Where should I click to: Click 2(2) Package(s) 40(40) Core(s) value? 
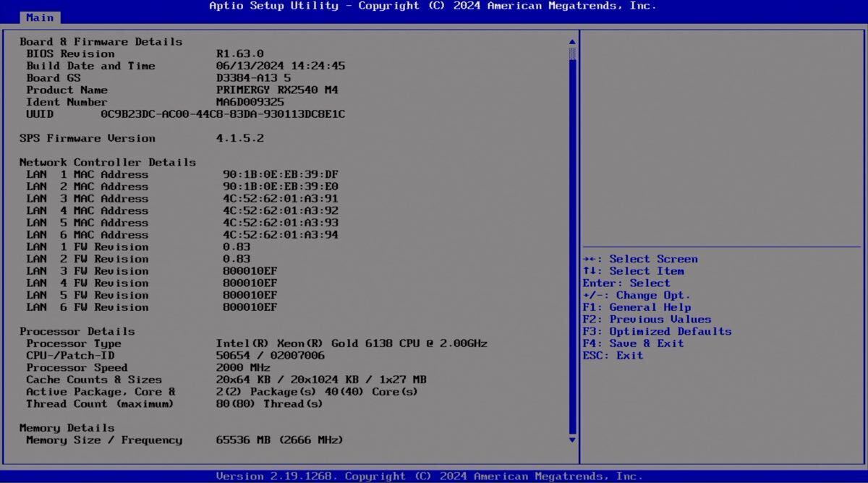tap(318, 391)
